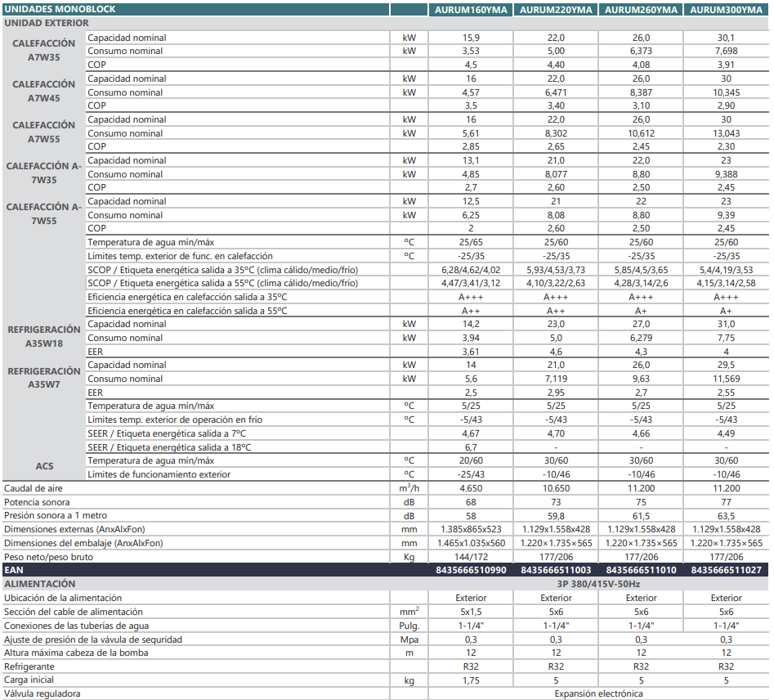Select the water temperature value 25/65

[x=471, y=243]
